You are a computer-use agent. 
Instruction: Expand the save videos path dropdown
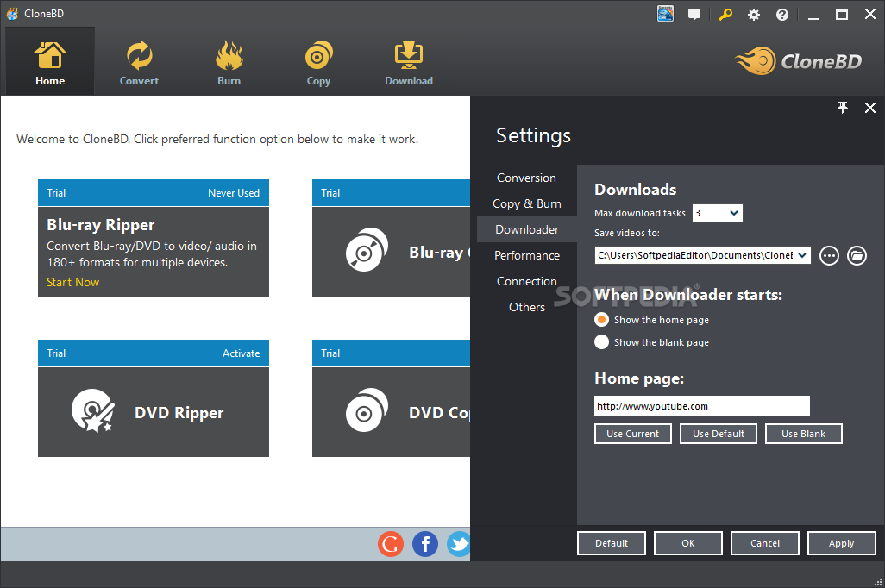802,255
